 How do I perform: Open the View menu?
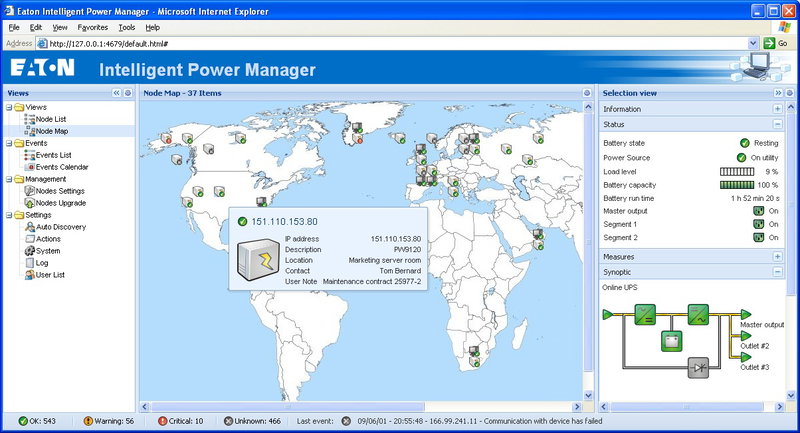(x=60, y=28)
